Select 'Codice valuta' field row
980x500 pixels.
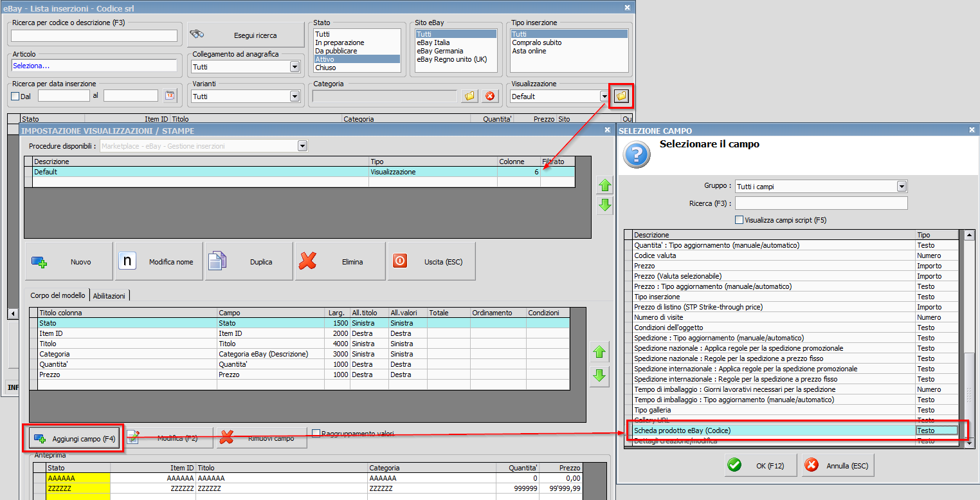792,255
